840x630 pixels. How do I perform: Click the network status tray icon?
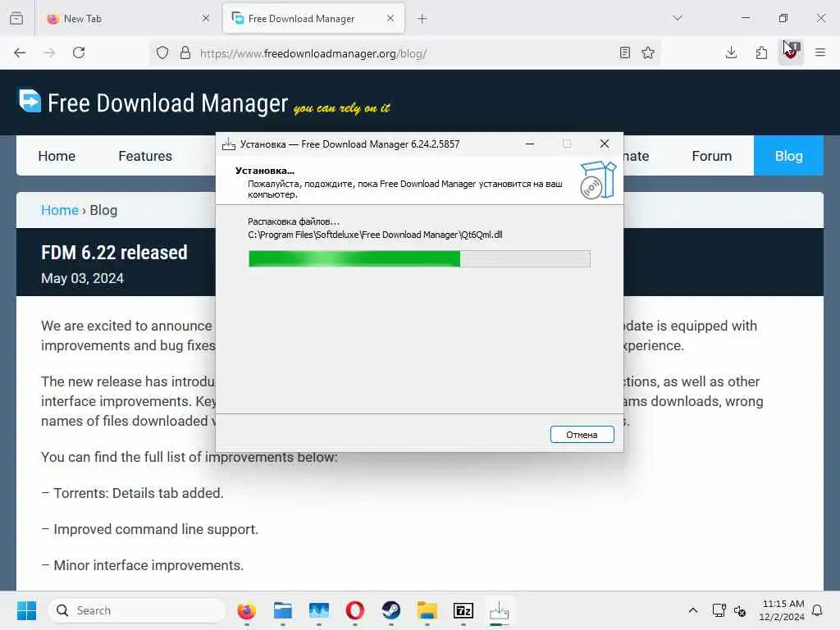point(719,610)
